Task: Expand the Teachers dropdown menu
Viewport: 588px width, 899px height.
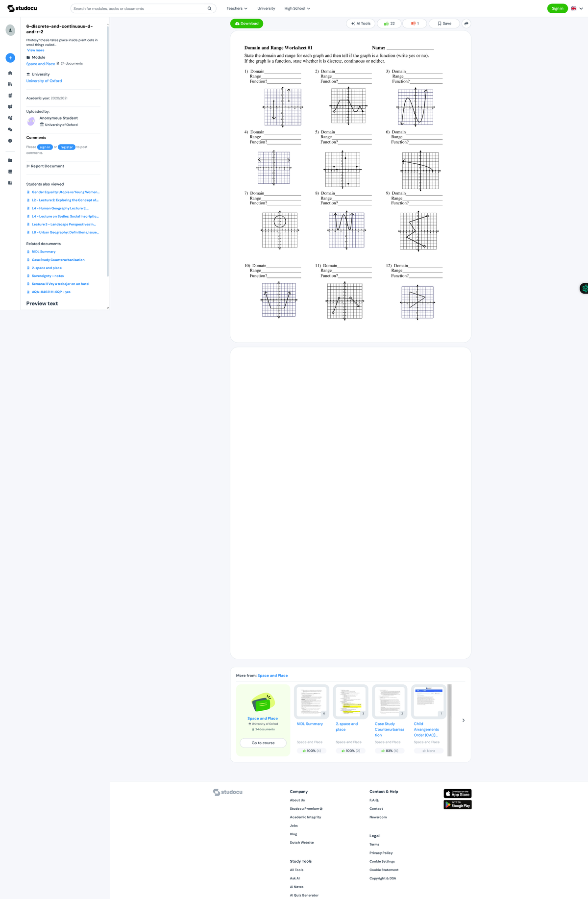Action: [237, 8]
